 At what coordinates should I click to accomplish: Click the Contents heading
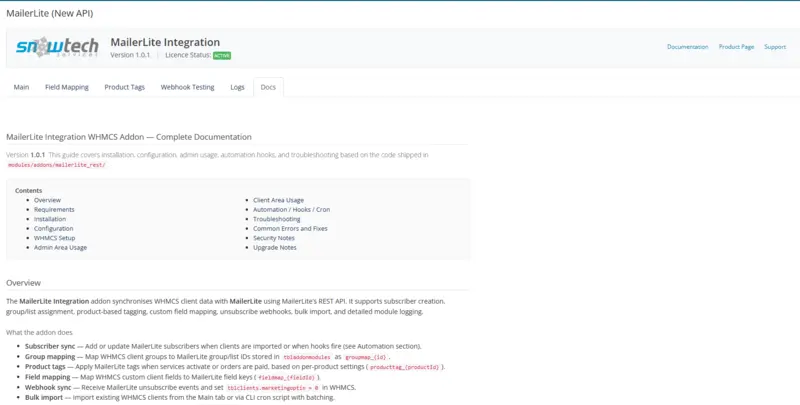[29, 190]
